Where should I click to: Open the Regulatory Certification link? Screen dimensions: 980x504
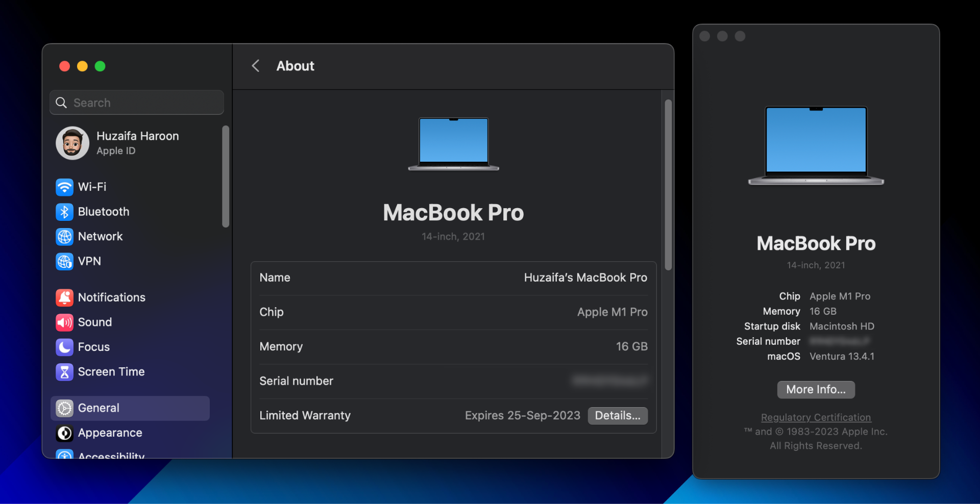click(816, 417)
